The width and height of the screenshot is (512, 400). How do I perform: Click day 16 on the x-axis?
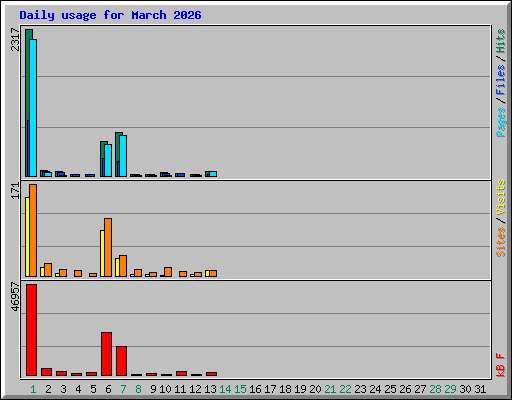(255, 389)
